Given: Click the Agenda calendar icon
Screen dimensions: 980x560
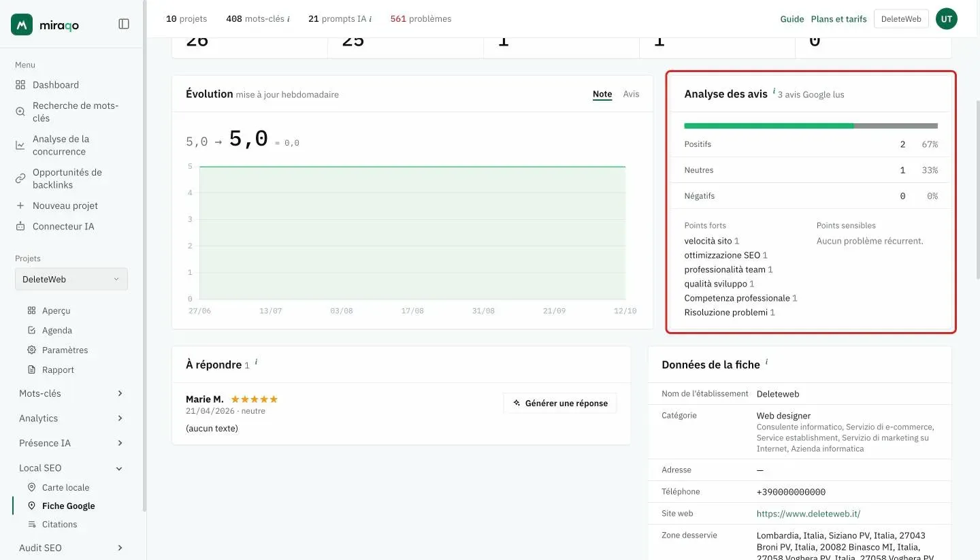Looking at the screenshot, I should 31,330.
